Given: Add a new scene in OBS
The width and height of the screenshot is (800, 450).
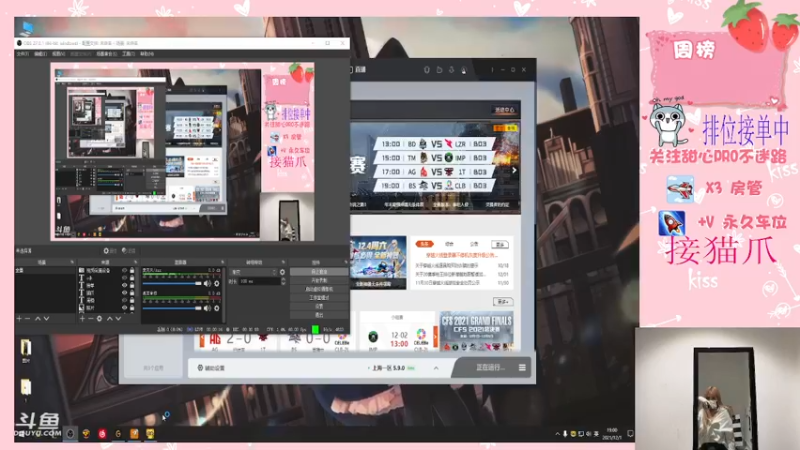Looking at the screenshot, I should (x=19, y=318).
